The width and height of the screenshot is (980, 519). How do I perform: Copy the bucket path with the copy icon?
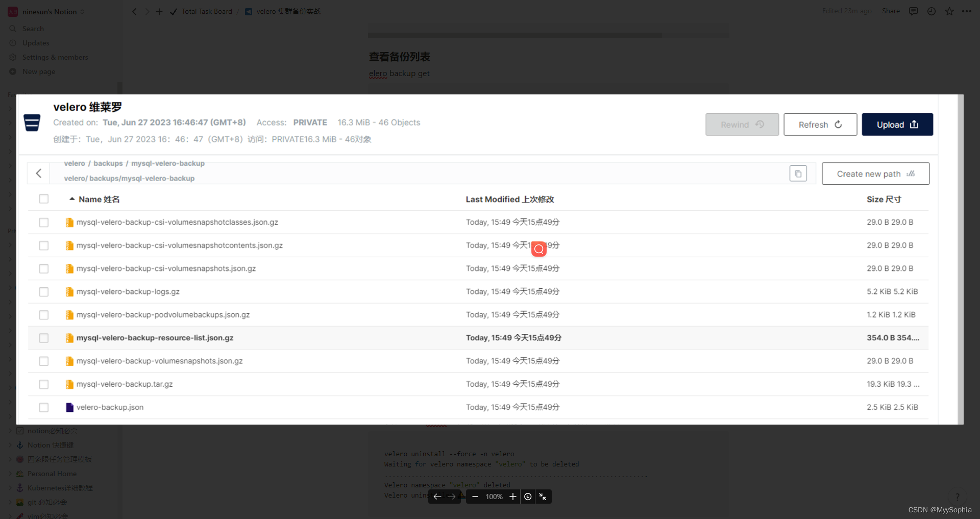tap(798, 174)
